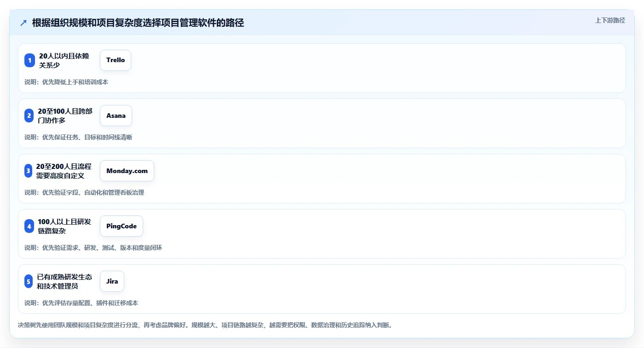Click the title 根据组织规模和项目复杂度选择项目管理软件的路径
644x348 pixels.
point(138,23)
